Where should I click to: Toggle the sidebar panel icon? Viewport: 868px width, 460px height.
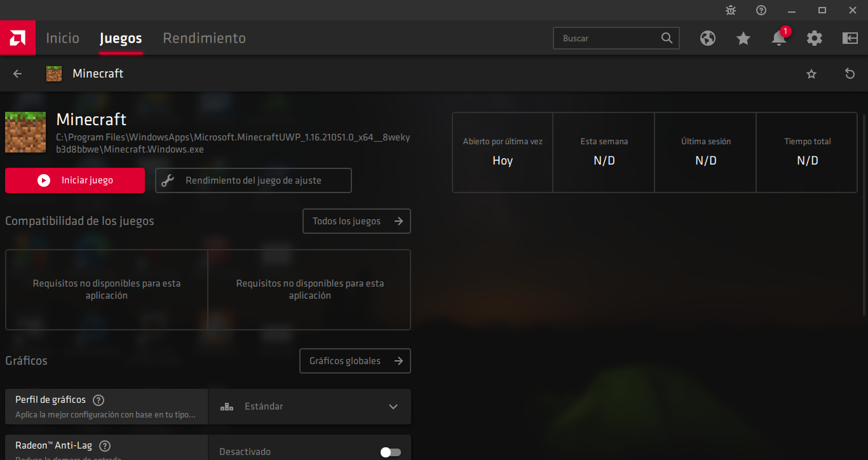[850, 38]
